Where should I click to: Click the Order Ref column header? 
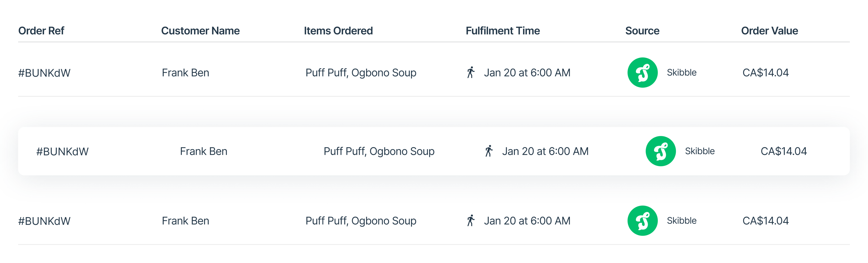pos(41,31)
